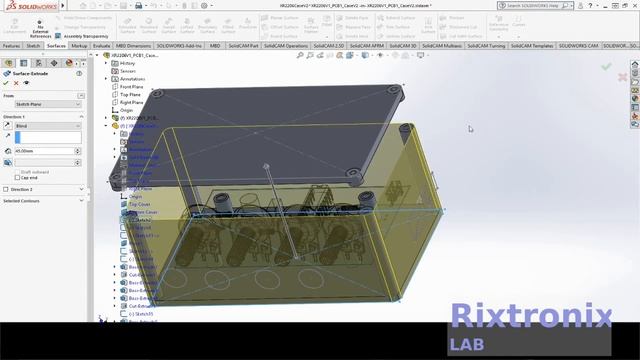The image size is (640, 360).
Task: Toggle the Draft outward checkbox
Action: (x=17, y=172)
